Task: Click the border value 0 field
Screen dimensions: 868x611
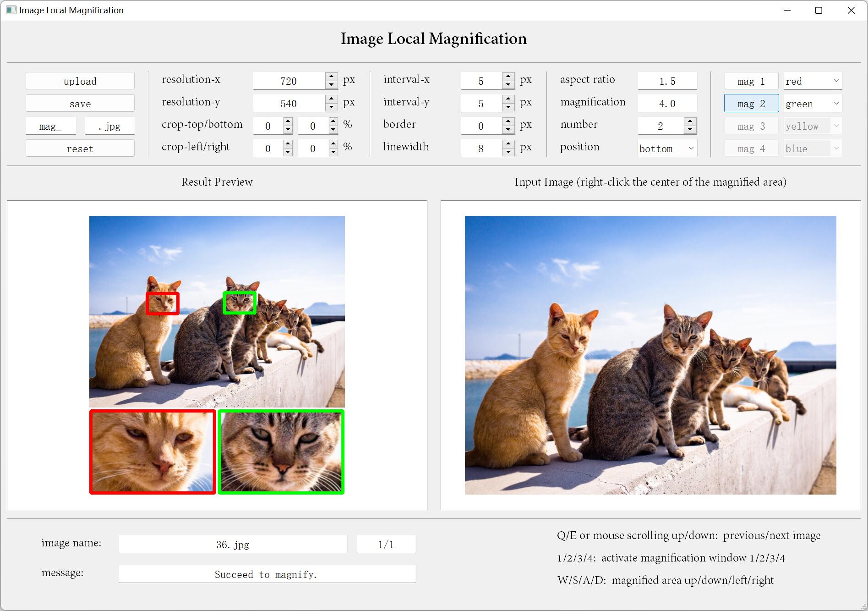Action: (x=481, y=126)
